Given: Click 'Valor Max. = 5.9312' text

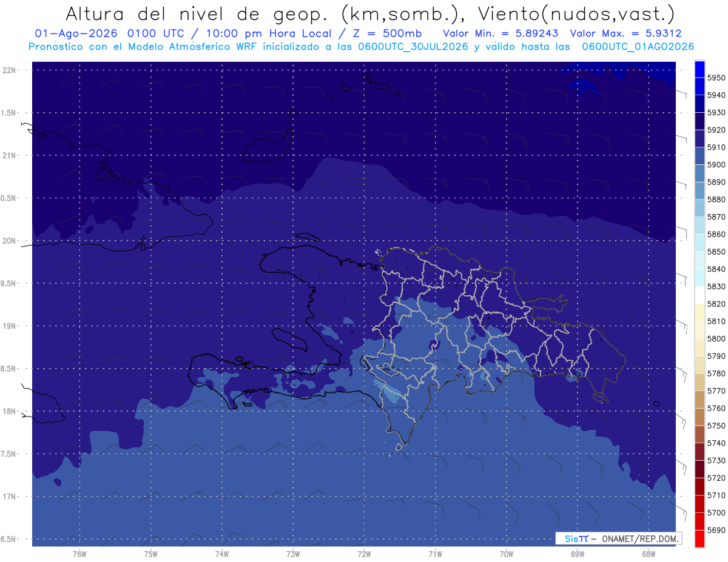Looking at the screenshot, I should 627,33.
